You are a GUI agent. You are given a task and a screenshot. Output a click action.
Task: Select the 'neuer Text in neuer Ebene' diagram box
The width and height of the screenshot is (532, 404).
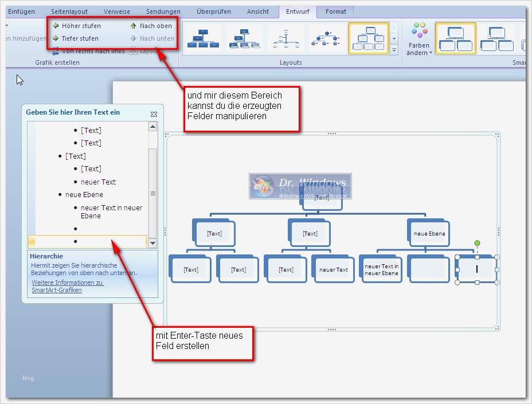click(382, 270)
